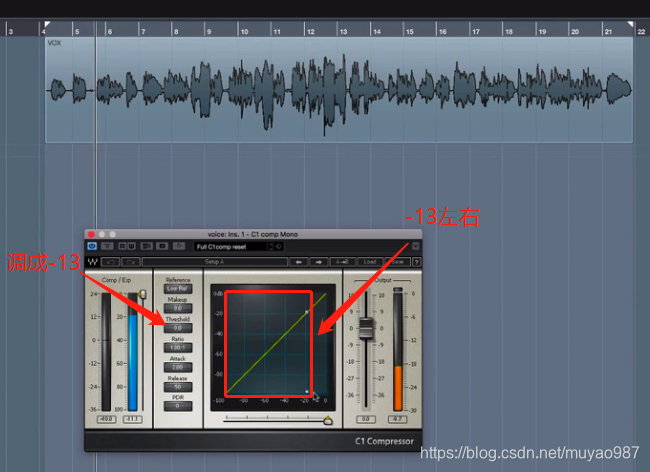Click the reload icon beside the preset name
Image resolution: width=650 pixels, height=472 pixels.
tap(279, 247)
